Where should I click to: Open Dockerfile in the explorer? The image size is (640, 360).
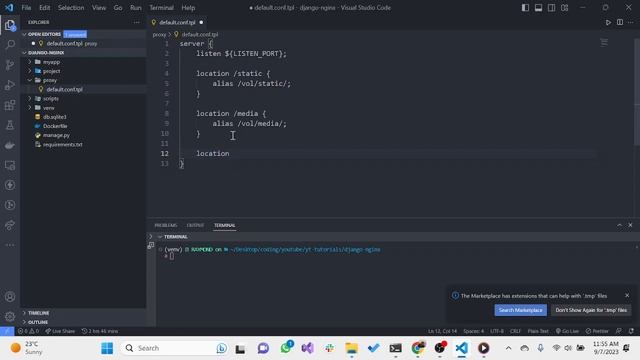pos(55,126)
